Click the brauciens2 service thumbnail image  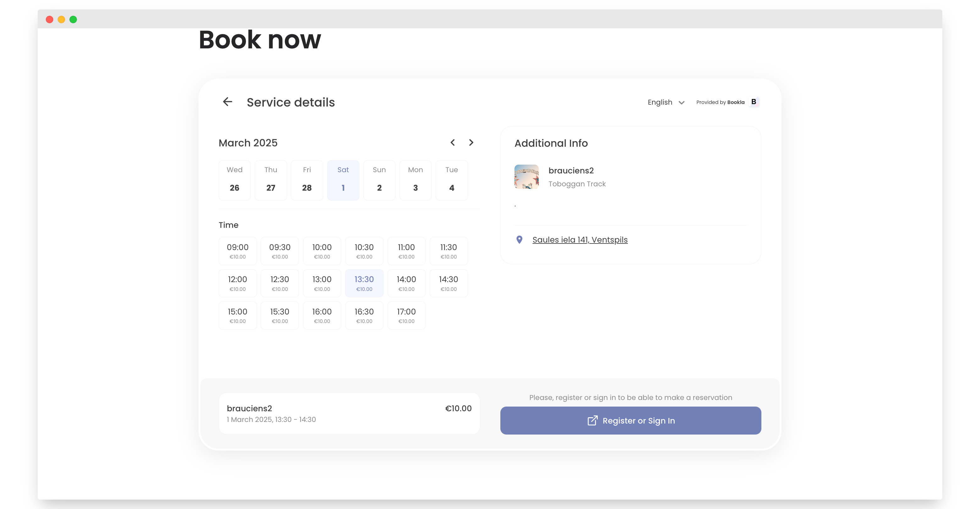click(x=526, y=177)
